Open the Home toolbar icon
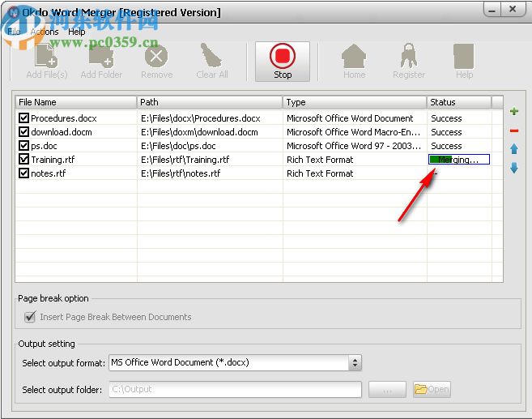 (354, 57)
